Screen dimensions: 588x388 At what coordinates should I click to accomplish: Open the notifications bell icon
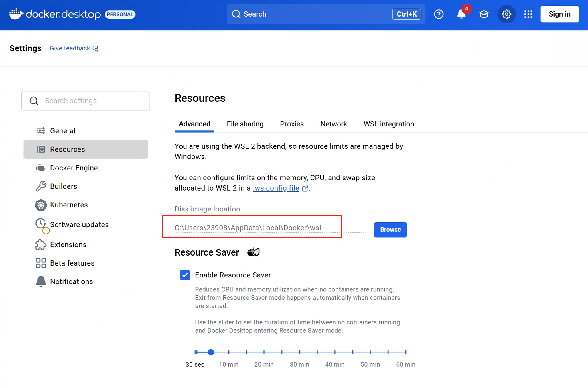[x=461, y=14]
